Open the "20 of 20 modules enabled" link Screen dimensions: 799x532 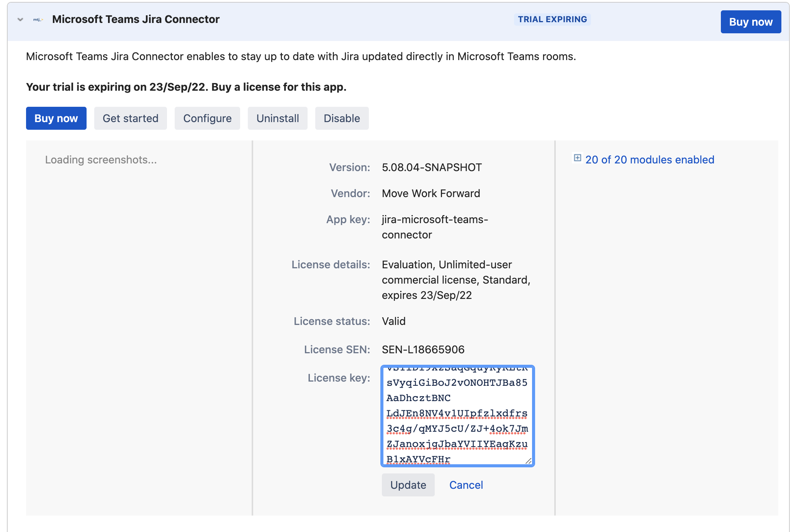649,160
